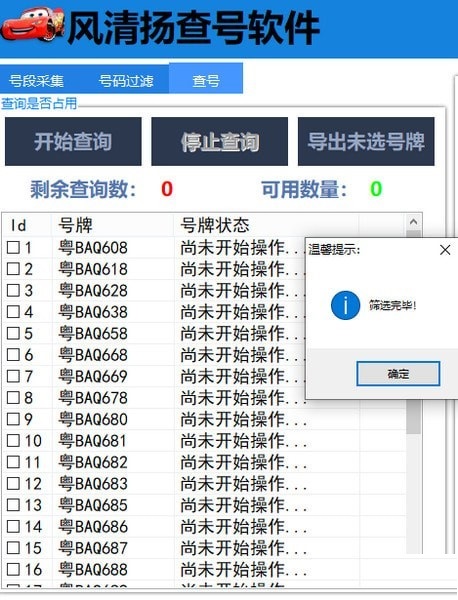This screenshot has width=458, height=600.
Task: Click status text of row 16 粤BAQ688
Action: tap(244, 569)
